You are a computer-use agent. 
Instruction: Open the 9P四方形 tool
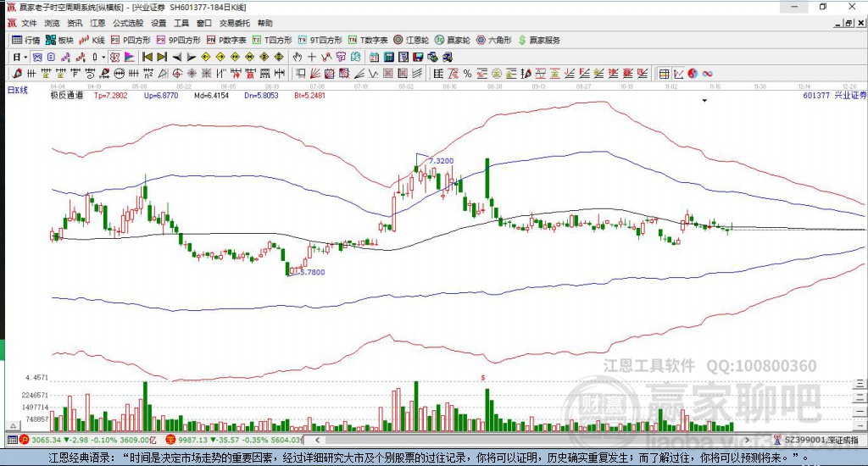[178, 40]
